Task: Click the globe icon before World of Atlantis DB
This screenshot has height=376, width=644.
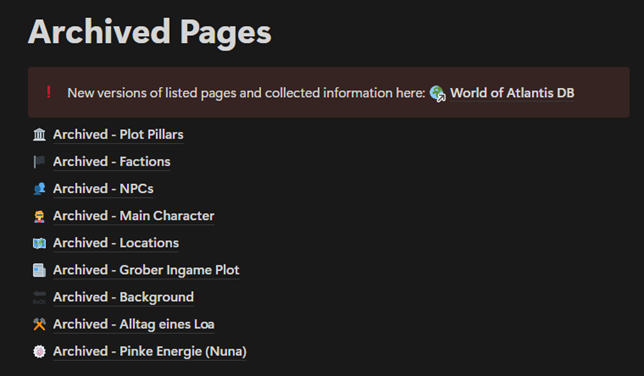Action: (437, 93)
